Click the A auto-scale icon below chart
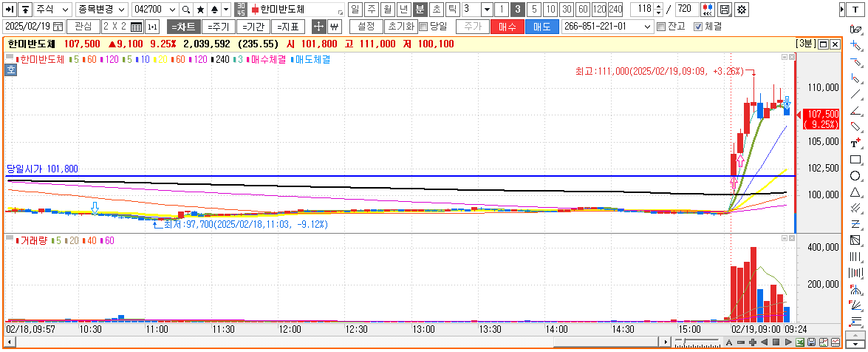 tap(729, 342)
